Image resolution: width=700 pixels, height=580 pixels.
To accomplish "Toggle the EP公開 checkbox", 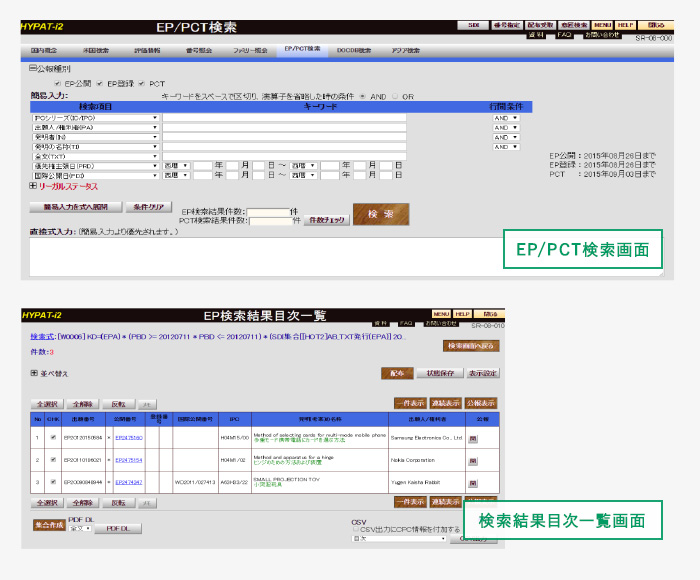I will pos(58,83).
